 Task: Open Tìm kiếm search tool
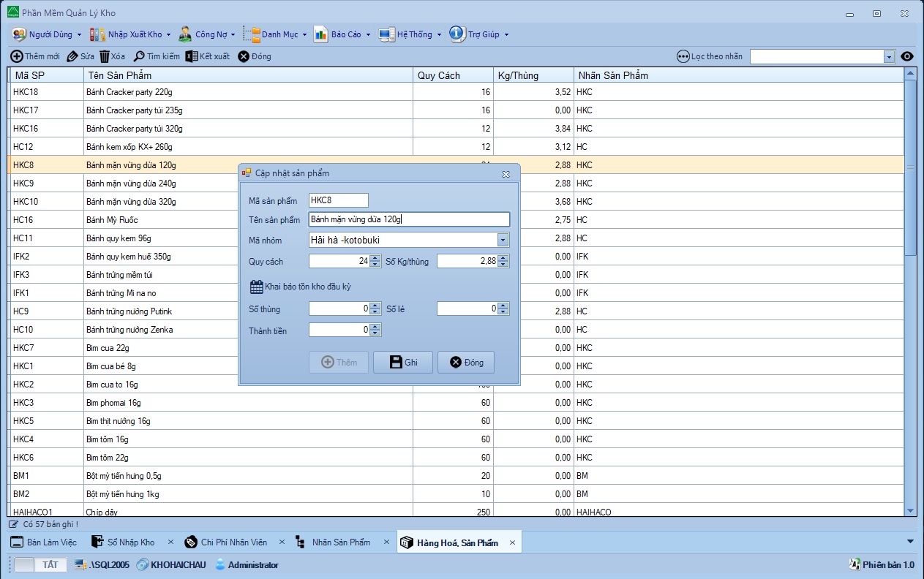[139, 56]
